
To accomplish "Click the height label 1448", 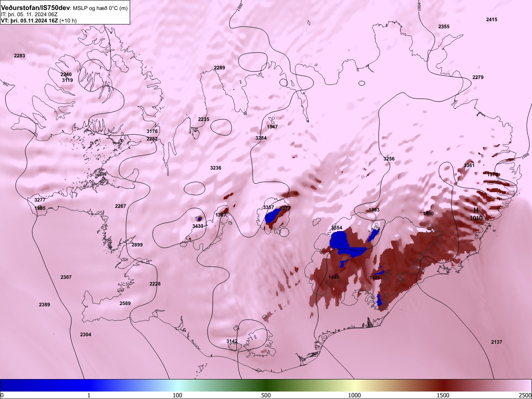I will (334, 277).
